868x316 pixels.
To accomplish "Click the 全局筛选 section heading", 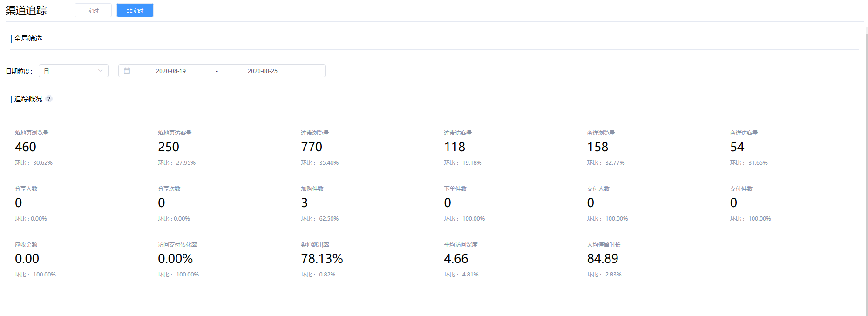I will (x=28, y=39).
